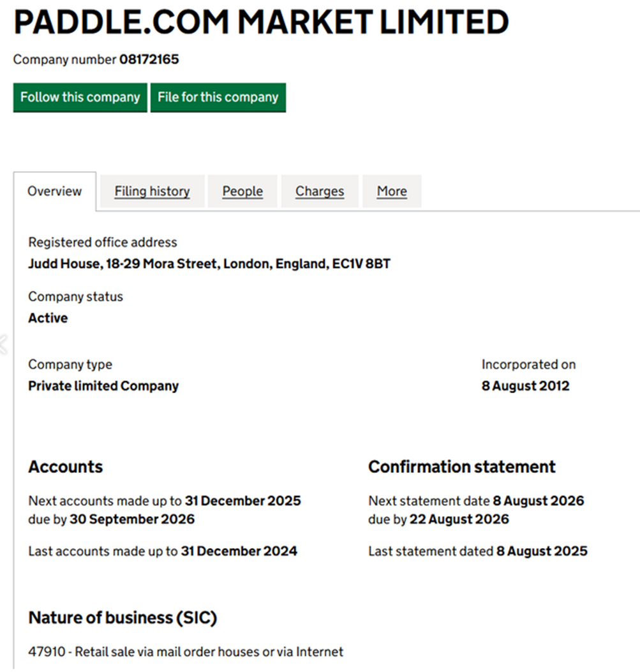Click company number 08172165
The width and height of the screenshot is (640, 672).
point(149,60)
